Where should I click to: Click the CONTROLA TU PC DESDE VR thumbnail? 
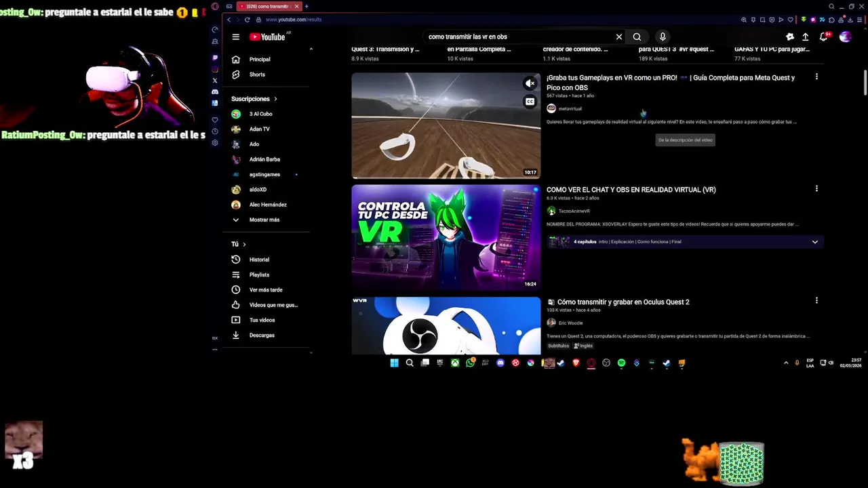click(446, 238)
